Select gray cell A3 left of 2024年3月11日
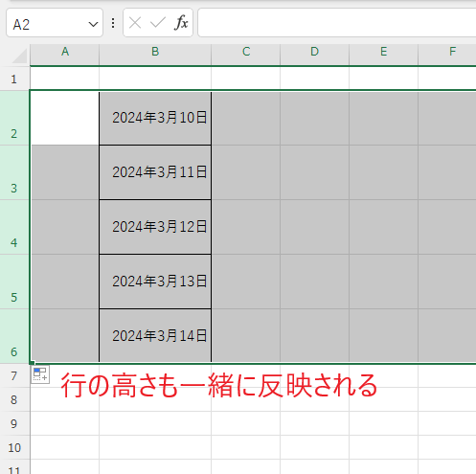This screenshot has height=474, width=476. 65,172
